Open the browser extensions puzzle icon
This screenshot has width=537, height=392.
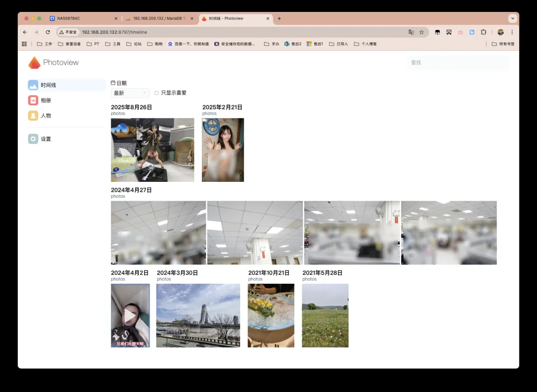[x=483, y=32]
